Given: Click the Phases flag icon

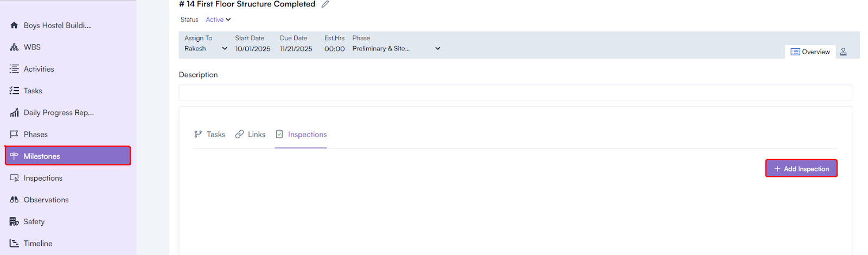Looking at the screenshot, I should [x=14, y=135].
